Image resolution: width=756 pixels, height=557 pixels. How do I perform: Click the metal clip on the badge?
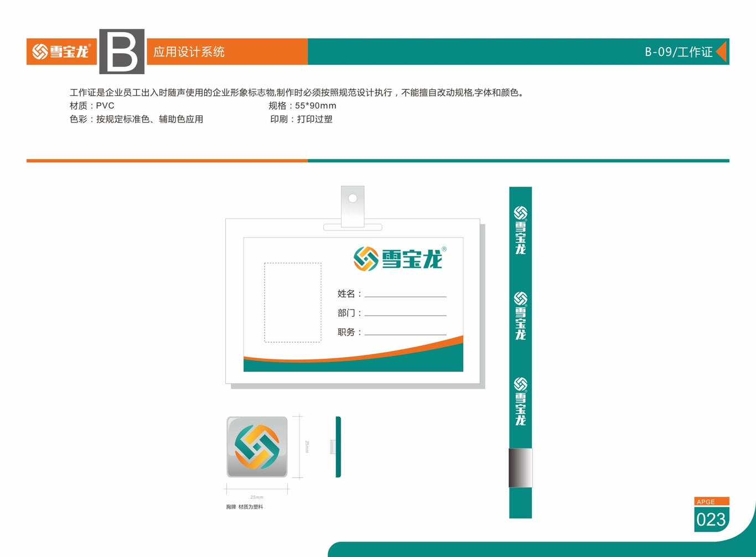(353, 208)
